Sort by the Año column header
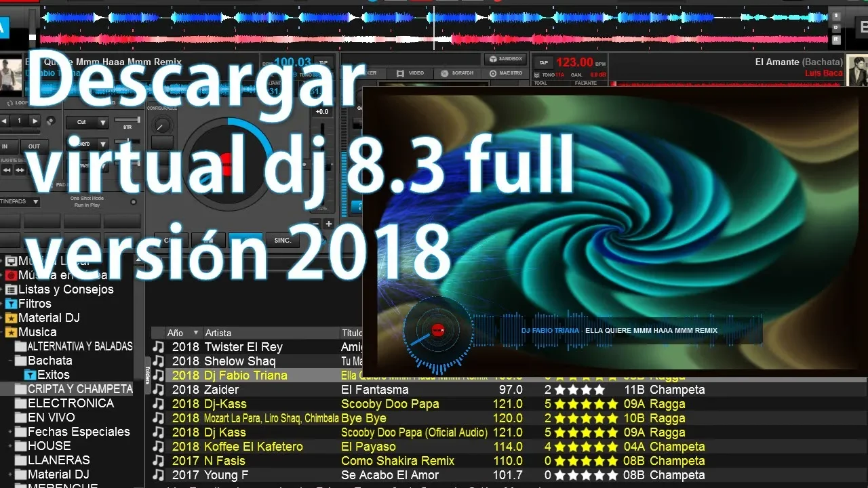Screen dimensions: 868x488 (x=183, y=333)
